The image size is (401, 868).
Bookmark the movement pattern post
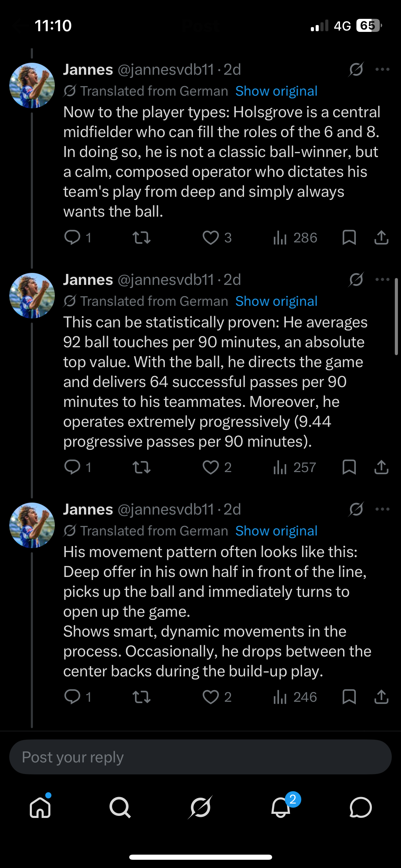click(x=349, y=697)
